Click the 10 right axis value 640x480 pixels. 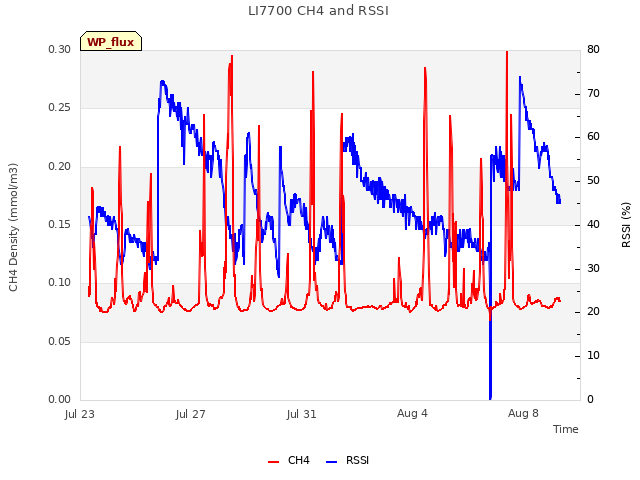tap(593, 356)
